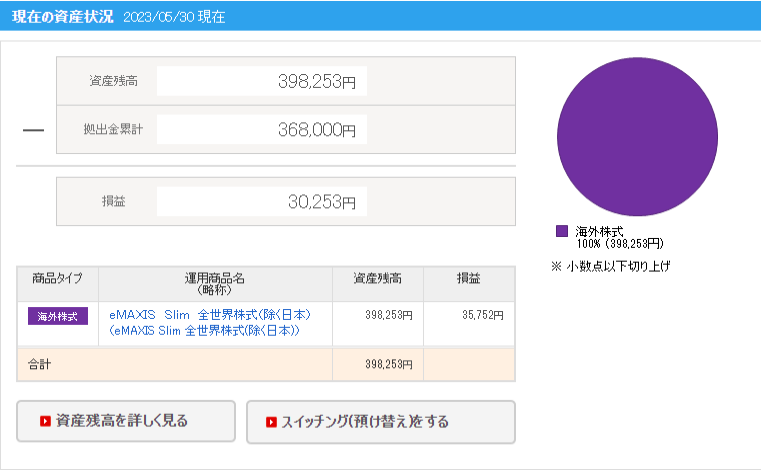The width and height of the screenshot is (761, 471).
Task: Click the minus sign left of 拠出金累計
Action: (33, 131)
